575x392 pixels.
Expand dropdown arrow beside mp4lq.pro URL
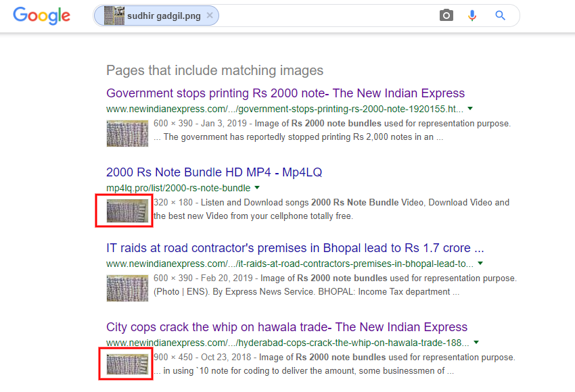point(257,188)
